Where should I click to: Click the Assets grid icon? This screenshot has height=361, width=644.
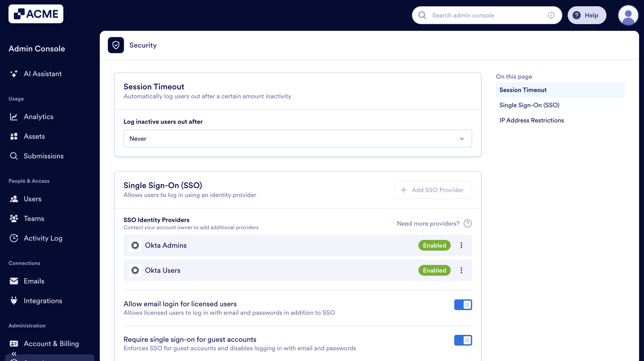[14, 136]
